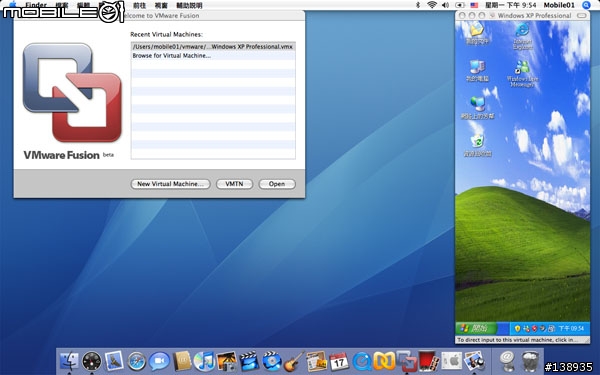Open the 輔助說明 menu
The width and height of the screenshot is (600, 375).
point(189,5)
